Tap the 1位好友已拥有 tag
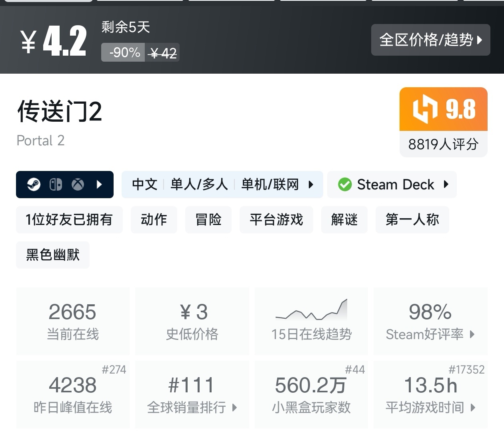Image resolution: width=504 pixels, height=436 pixels. click(x=69, y=219)
